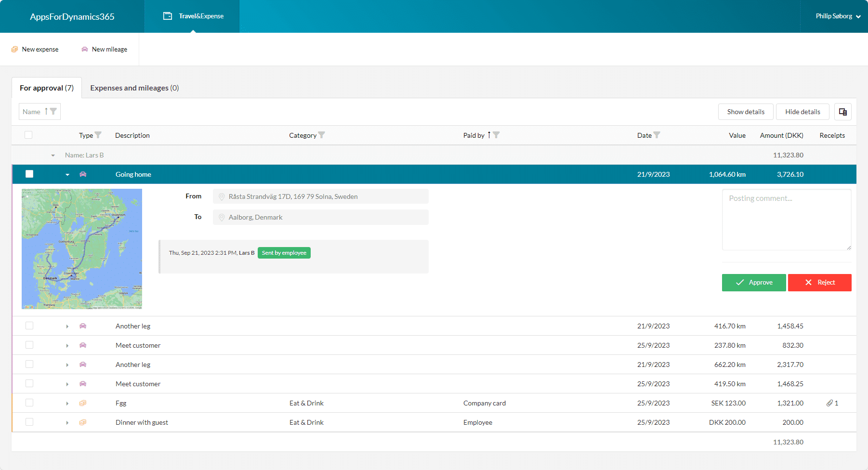Expand the 416.70 km Another leg row
The width and height of the screenshot is (868, 470).
67,326
